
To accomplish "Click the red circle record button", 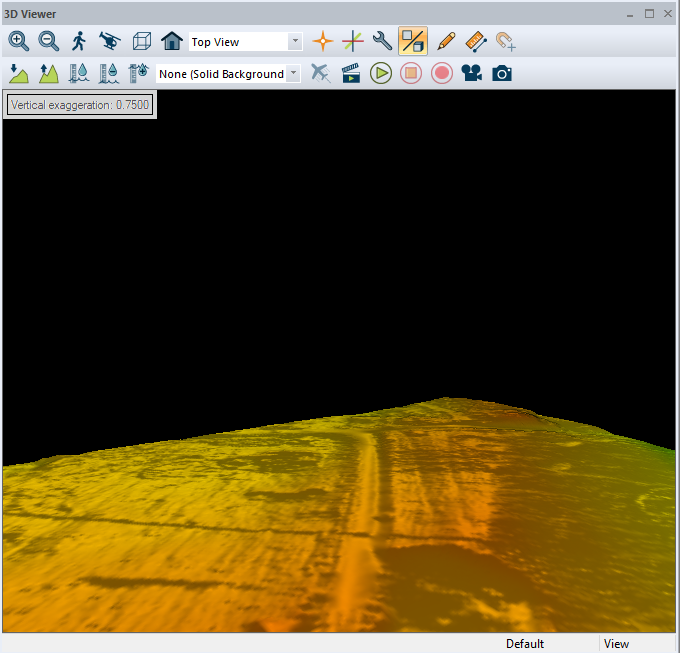I will click(441, 73).
